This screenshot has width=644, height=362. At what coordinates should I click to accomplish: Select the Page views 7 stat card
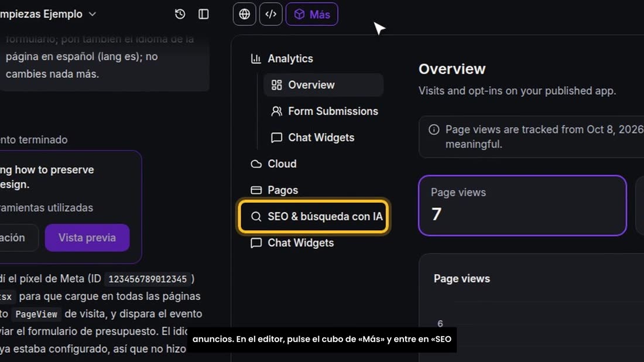522,206
